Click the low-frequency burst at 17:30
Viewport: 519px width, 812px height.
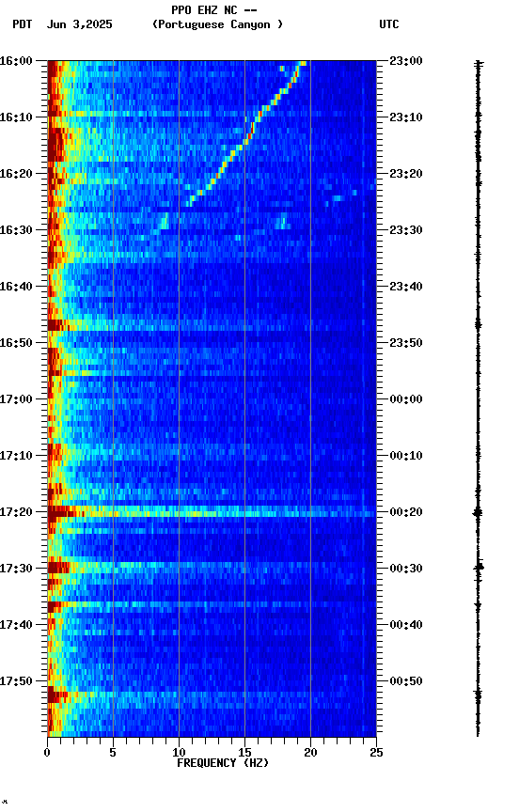pyautogui.click(x=58, y=568)
